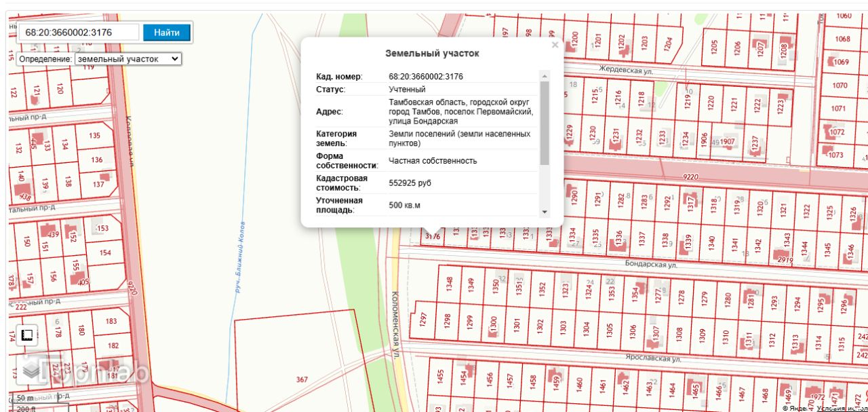Click the руч. Ближний-Колов stream label
The image size is (868, 412).
pyautogui.click(x=240, y=257)
